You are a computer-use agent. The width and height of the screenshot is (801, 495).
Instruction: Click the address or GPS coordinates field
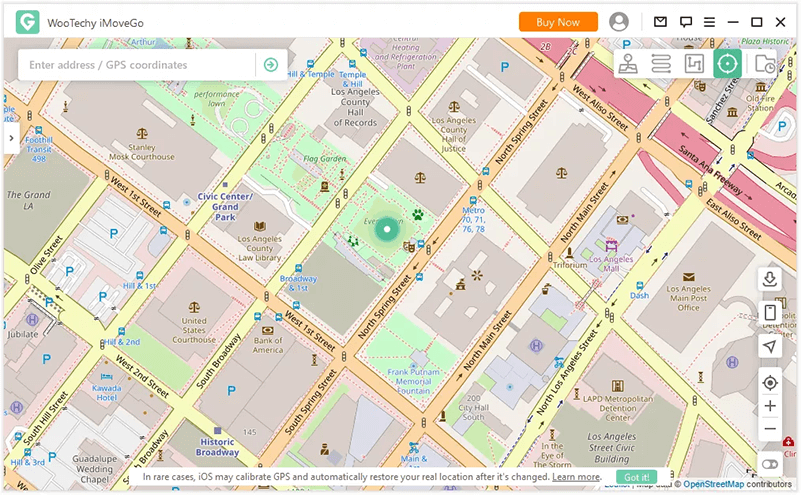(138, 65)
